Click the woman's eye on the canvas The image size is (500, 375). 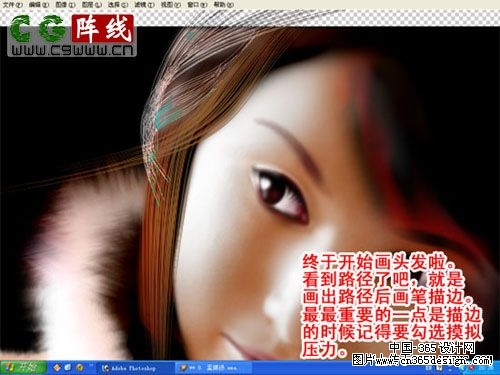coord(278,193)
